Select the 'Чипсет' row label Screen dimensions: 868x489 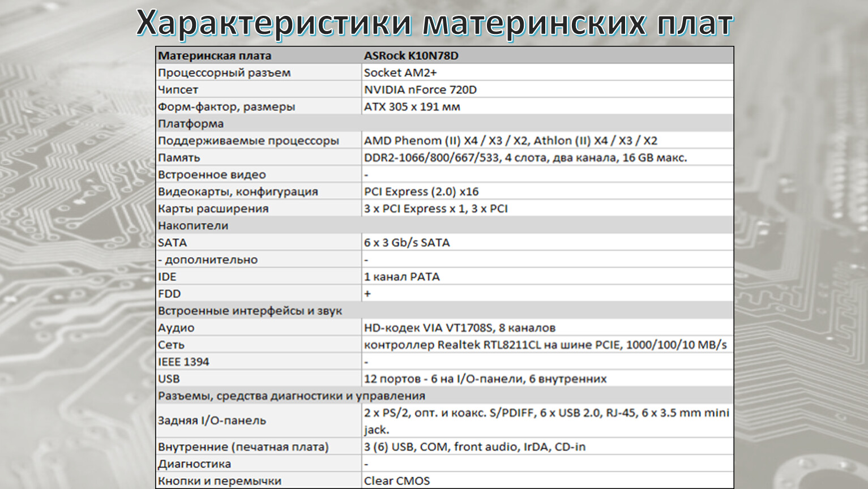click(178, 89)
